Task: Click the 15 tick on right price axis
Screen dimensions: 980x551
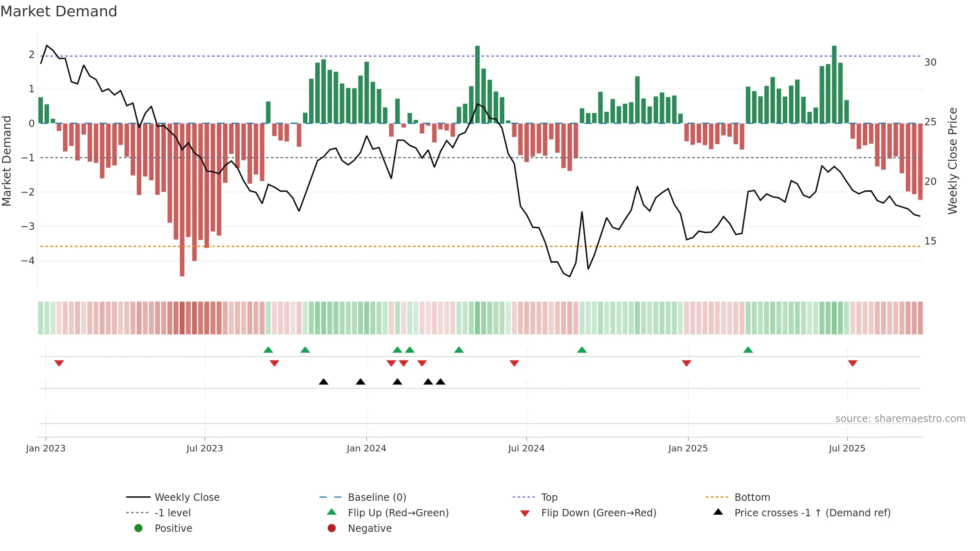Action: 931,241
